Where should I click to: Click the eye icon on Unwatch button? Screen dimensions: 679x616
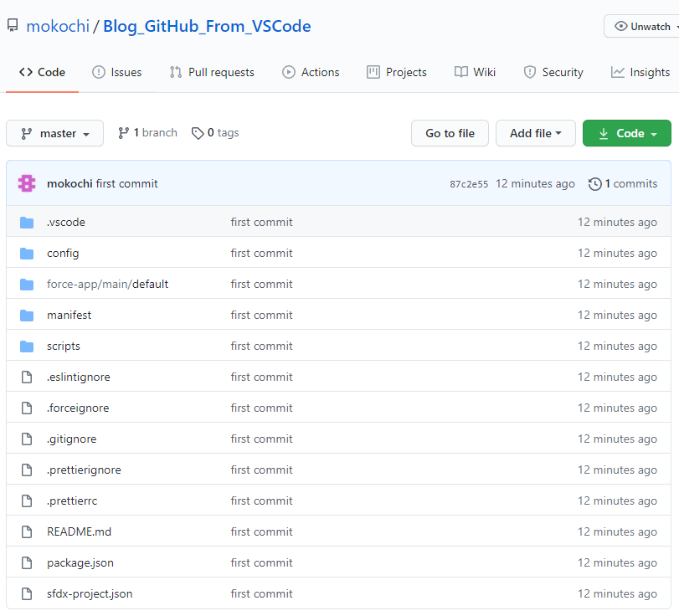coord(620,27)
